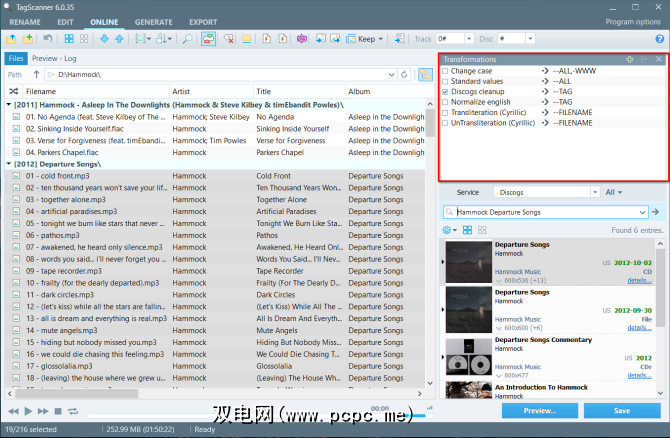Open the Disc number format dropdown
Image resolution: width=670 pixels, height=438 pixels.
click(x=530, y=39)
